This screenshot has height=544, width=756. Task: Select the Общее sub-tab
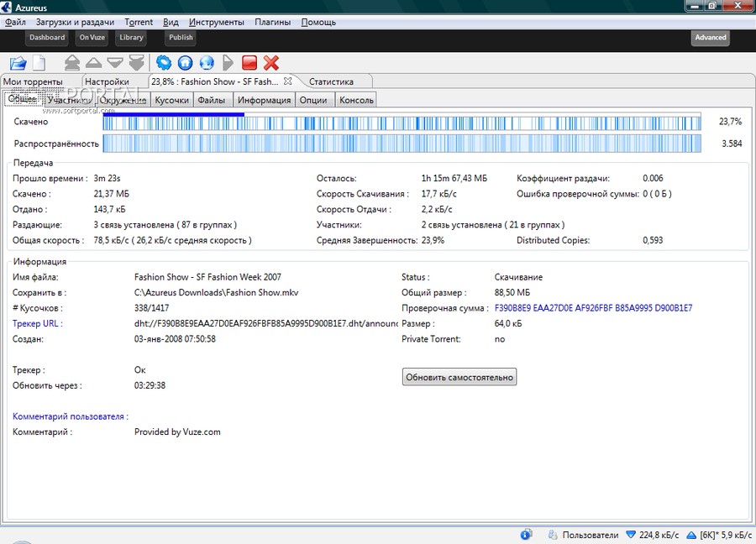click(x=22, y=99)
